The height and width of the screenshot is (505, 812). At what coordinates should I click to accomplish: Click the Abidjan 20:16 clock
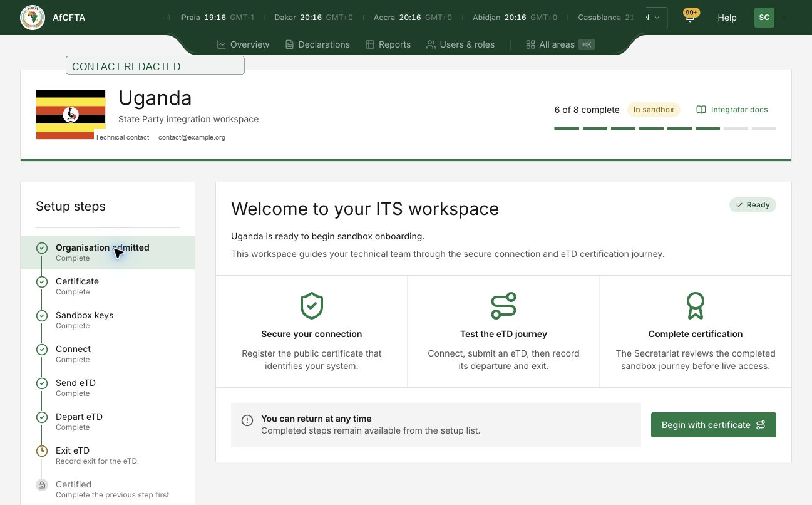tap(515, 18)
